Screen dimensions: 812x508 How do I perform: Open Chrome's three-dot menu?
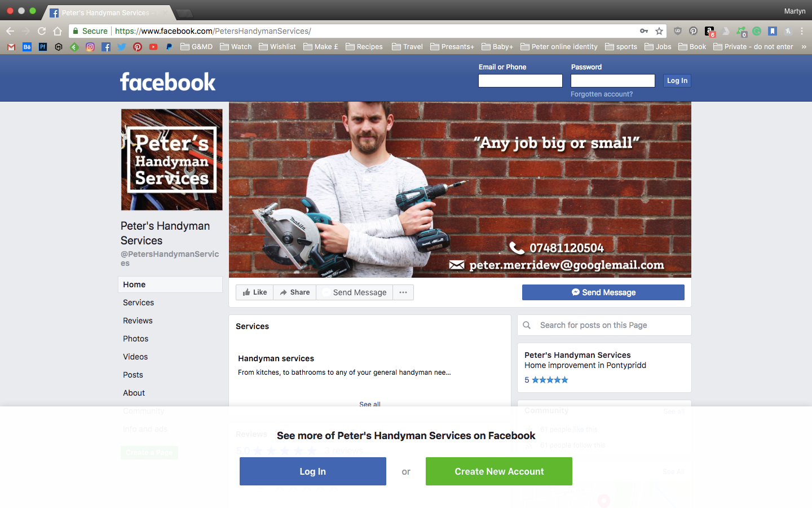coord(802,31)
